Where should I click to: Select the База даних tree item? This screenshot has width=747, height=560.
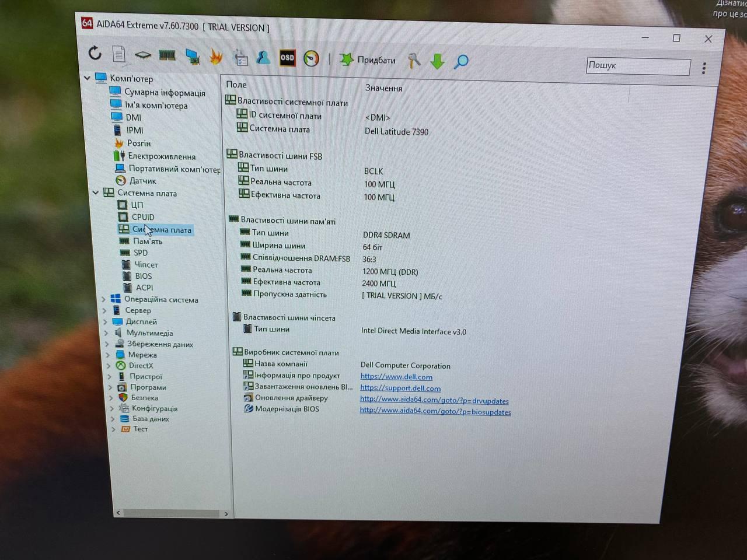tap(151, 418)
